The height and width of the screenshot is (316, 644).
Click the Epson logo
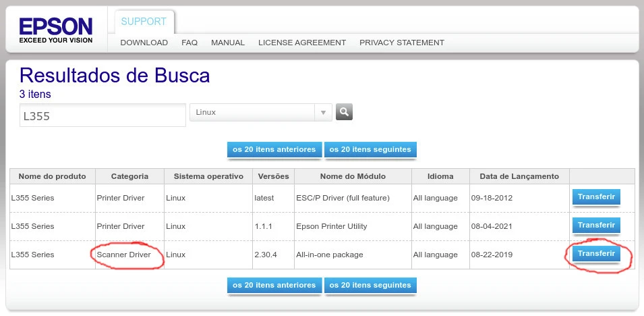[x=56, y=30]
